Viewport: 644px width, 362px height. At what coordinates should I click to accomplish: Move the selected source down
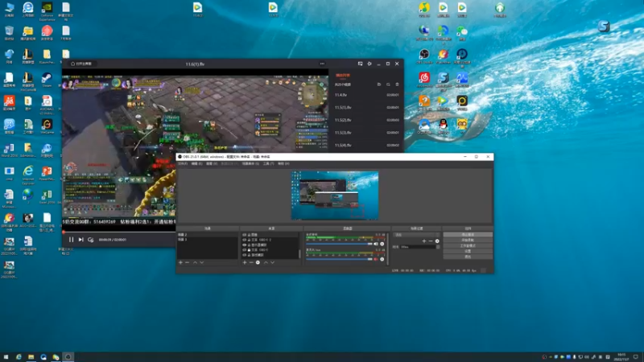pyautogui.click(x=272, y=263)
